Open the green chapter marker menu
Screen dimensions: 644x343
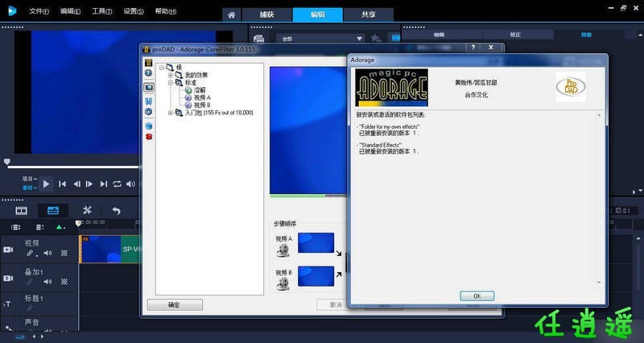(61, 227)
